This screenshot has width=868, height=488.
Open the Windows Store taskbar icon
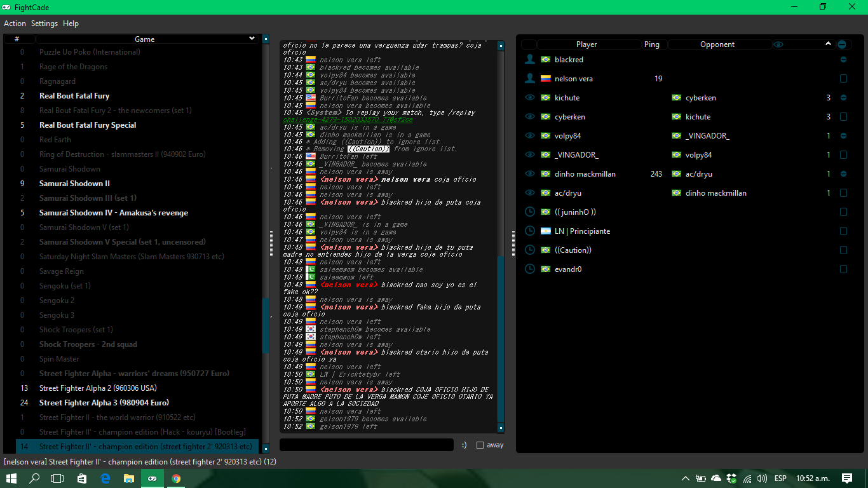click(x=82, y=478)
